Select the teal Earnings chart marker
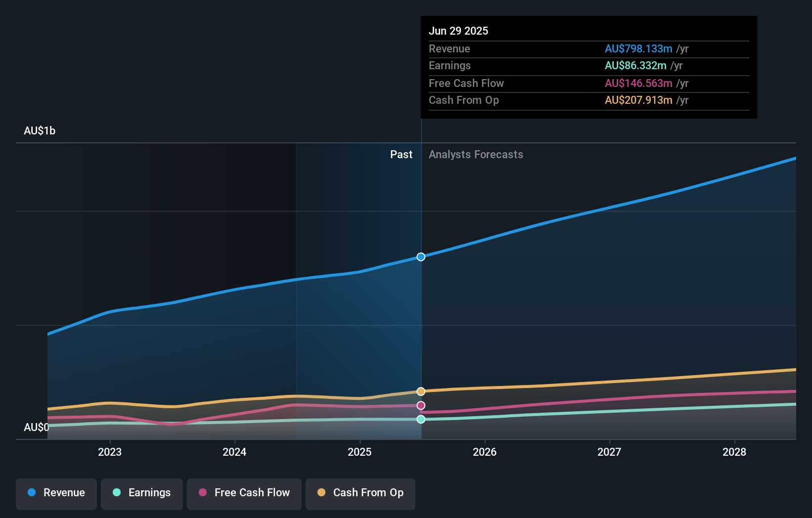The image size is (812, 518). coord(421,420)
